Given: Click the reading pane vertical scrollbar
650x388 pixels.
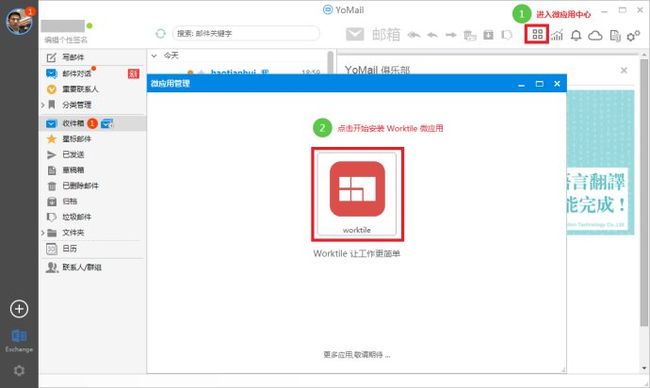Looking at the screenshot, I should [644, 192].
